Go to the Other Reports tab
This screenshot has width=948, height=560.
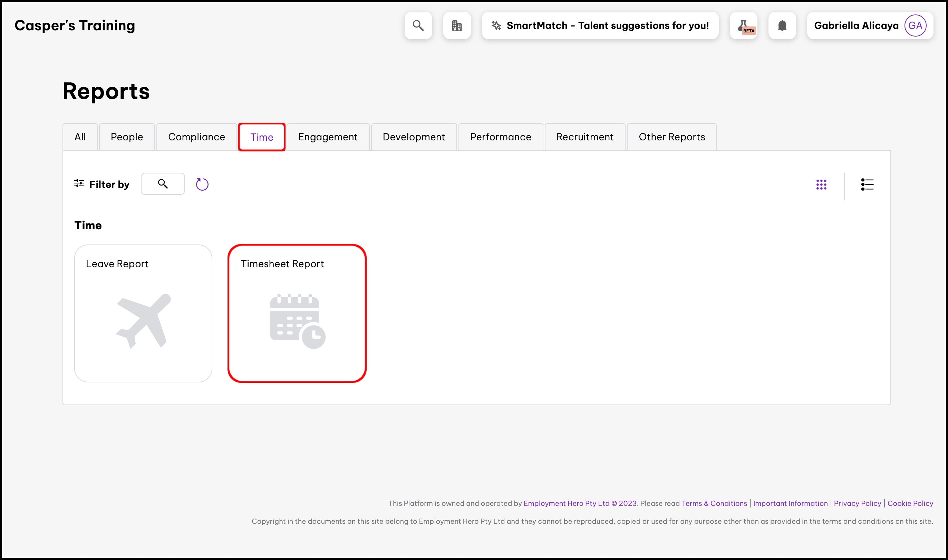click(x=671, y=137)
